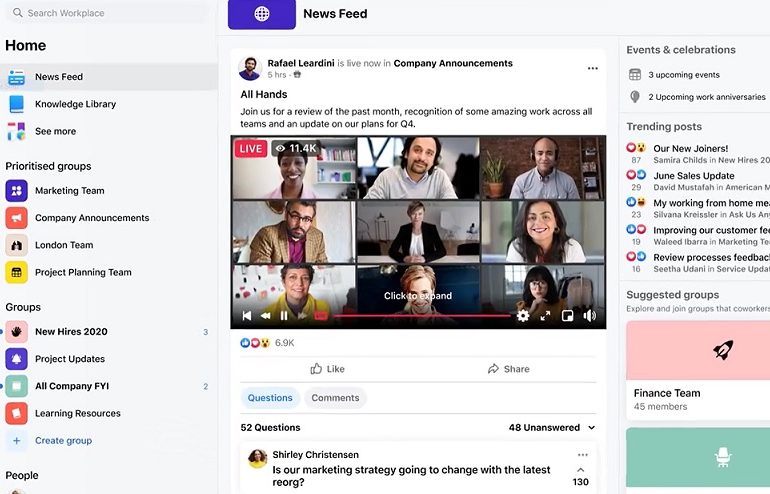Enable picture-in-picture for the video
Image resolution: width=770 pixels, height=494 pixels.
click(567, 316)
